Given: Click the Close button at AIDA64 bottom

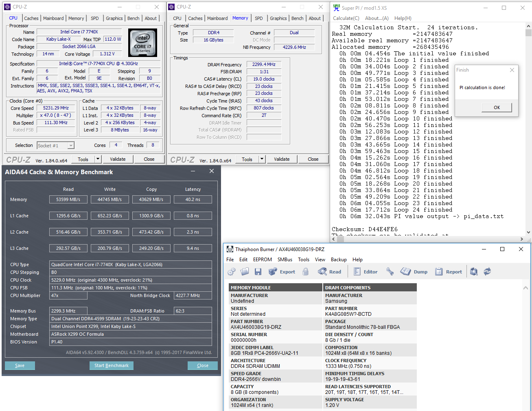Looking at the screenshot, I should click(203, 365).
